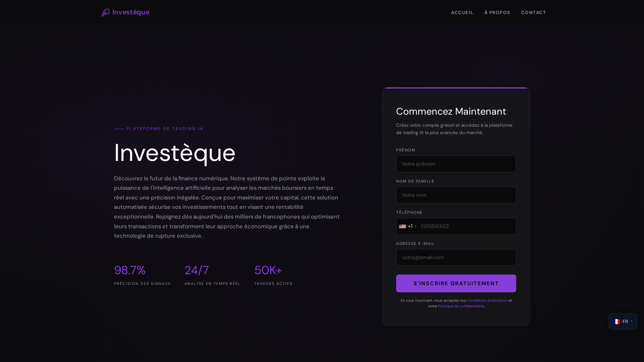Viewport: 644px width, 362px height.
Task: Click the large Investèque hero title
Action: click(175, 153)
